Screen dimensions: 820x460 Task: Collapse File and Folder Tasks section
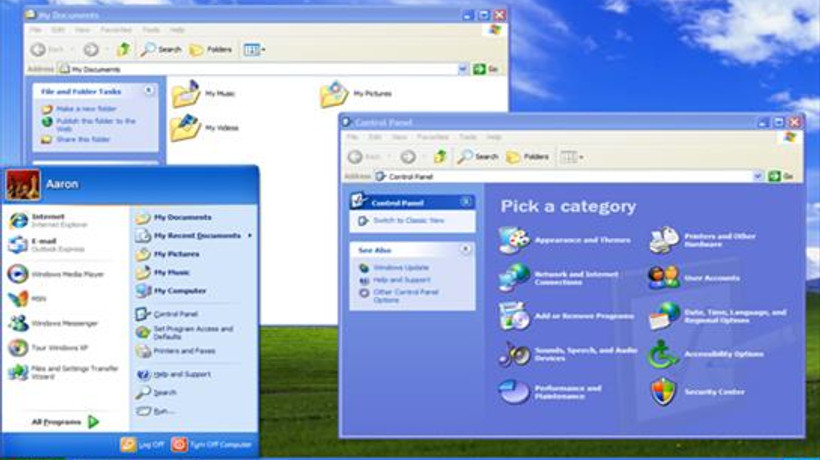pyautogui.click(x=149, y=90)
